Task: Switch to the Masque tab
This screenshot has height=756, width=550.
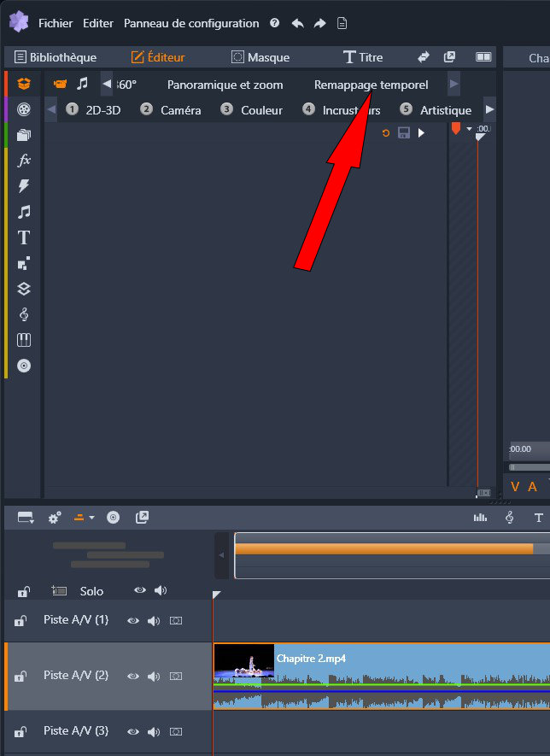Action: point(260,57)
